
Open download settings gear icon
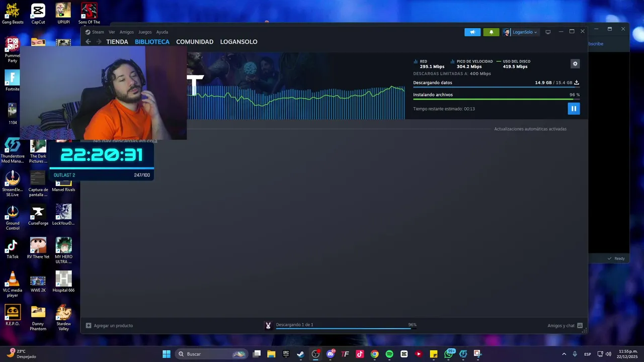pyautogui.click(x=575, y=64)
